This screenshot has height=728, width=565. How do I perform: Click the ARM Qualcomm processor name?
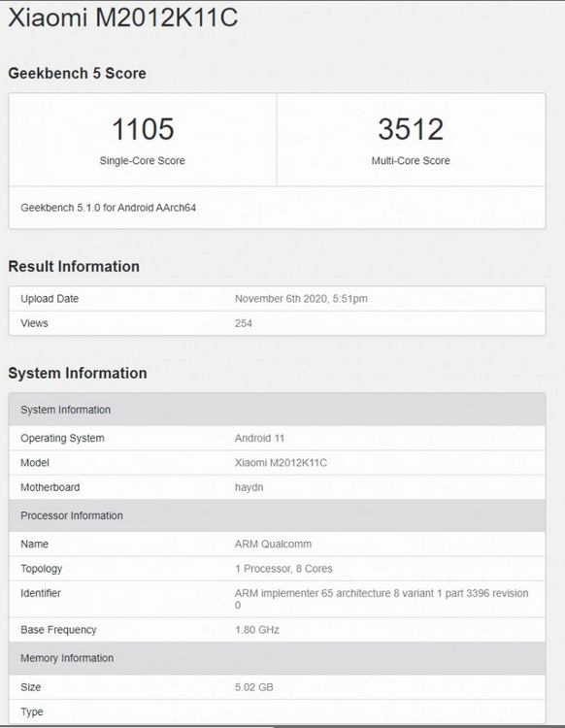coord(273,545)
